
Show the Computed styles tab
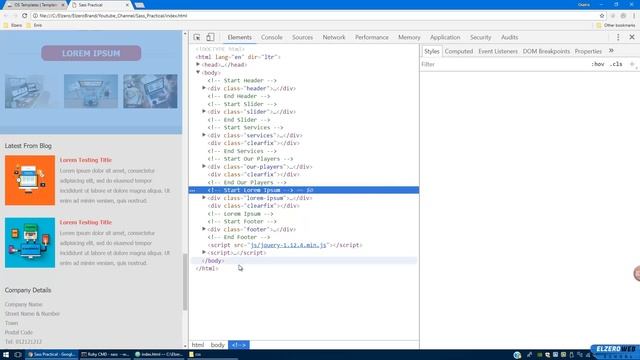[x=459, y=51]
